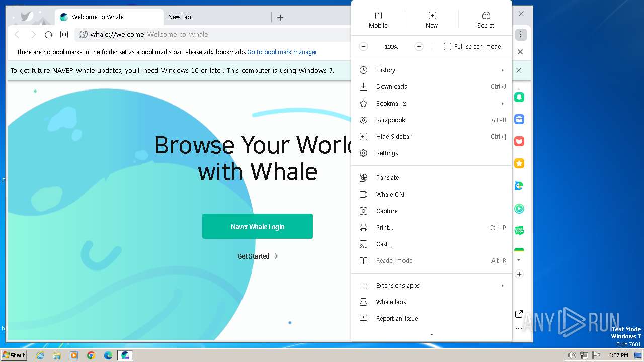Open the Mobile window option
The height and width of the screenshot is (362, 644).
pyautogui.click(x=378, y=20)
